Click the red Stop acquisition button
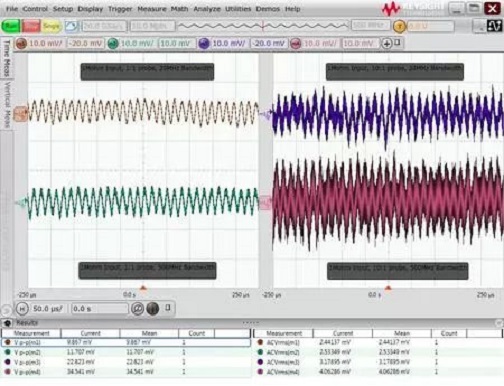This screenshot has height=386, width=504. coord(31,26)
